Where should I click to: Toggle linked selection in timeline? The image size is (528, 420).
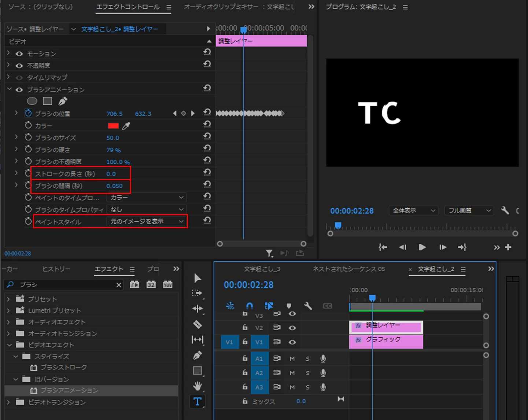pyautogui.click(x=269, y=306)
